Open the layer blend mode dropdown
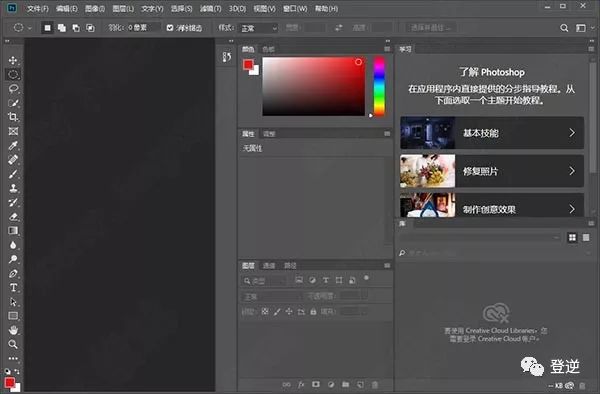 (x=271, y=296)
